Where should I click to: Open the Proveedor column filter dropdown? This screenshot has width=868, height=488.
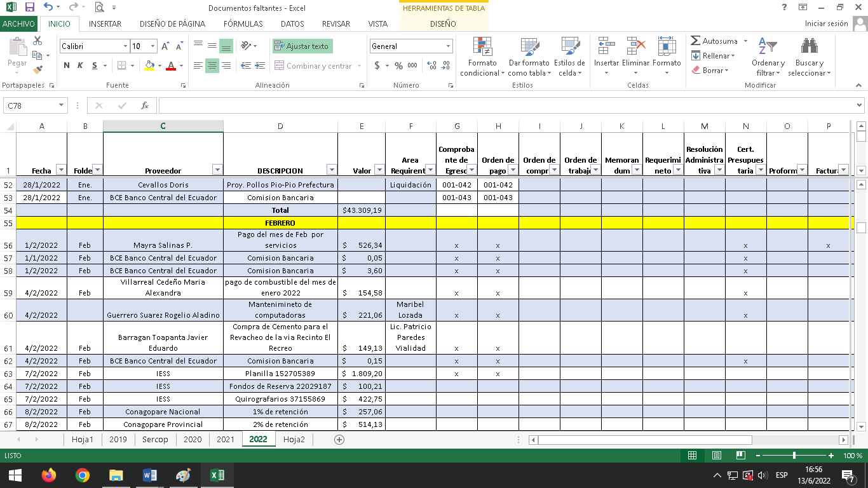tap(217, 170)
